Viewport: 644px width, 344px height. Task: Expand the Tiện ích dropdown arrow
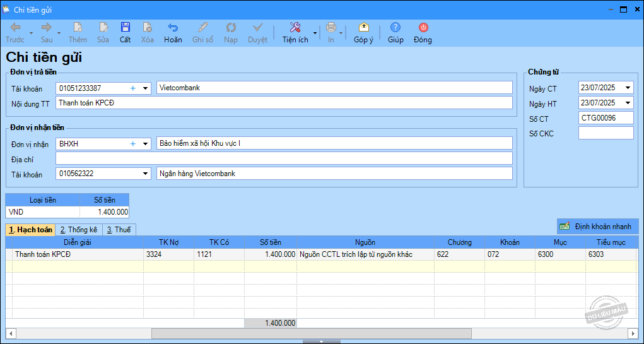(x=315, y=33)
